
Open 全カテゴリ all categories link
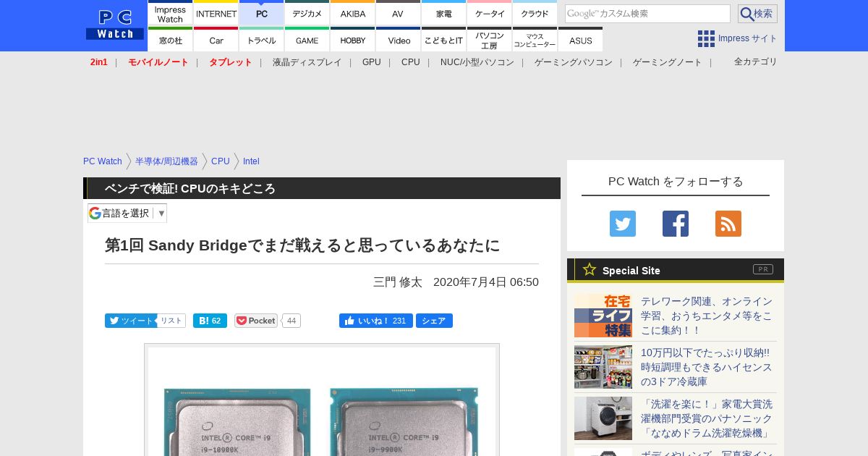(x=756, y=62)
